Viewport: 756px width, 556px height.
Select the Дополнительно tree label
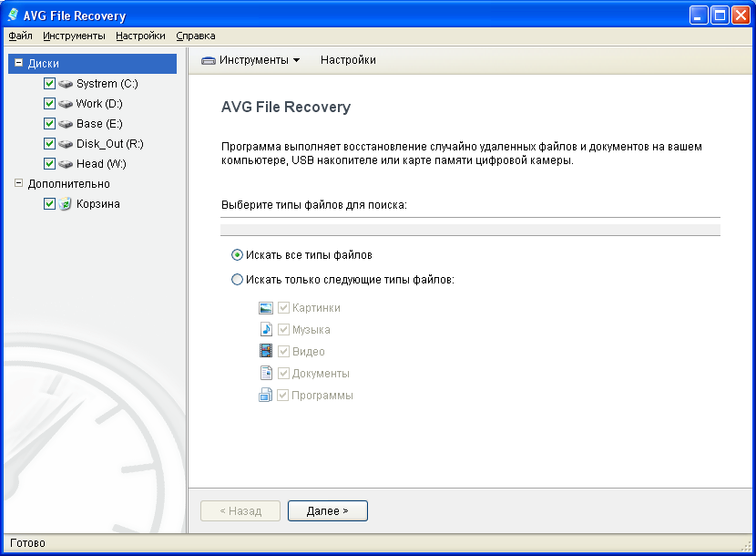tap(69, 184)
